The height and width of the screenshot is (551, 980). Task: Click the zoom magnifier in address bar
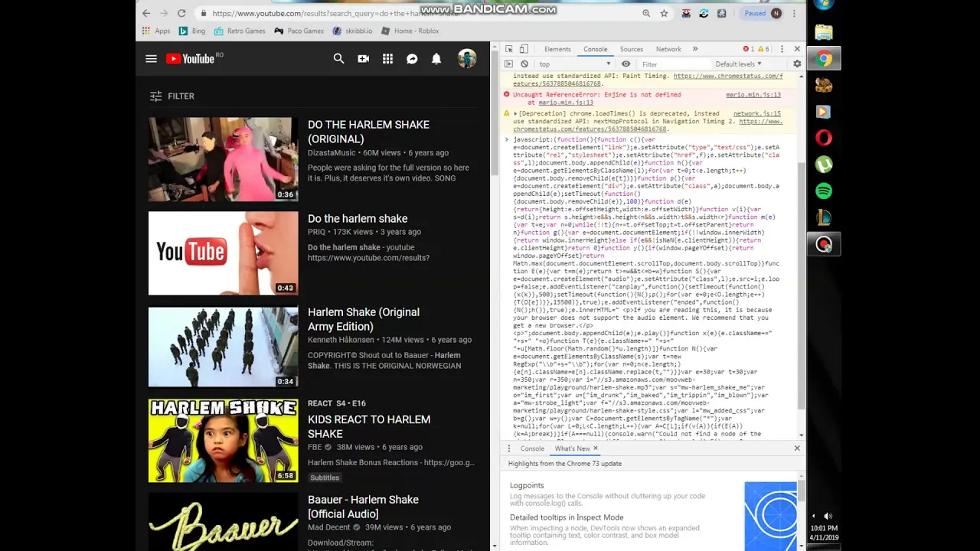point(647,13)
